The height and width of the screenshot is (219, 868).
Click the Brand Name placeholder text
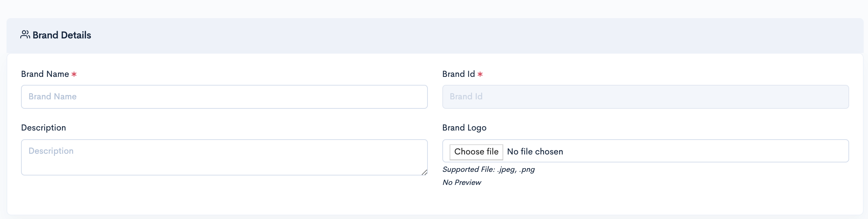coord(53,96)
